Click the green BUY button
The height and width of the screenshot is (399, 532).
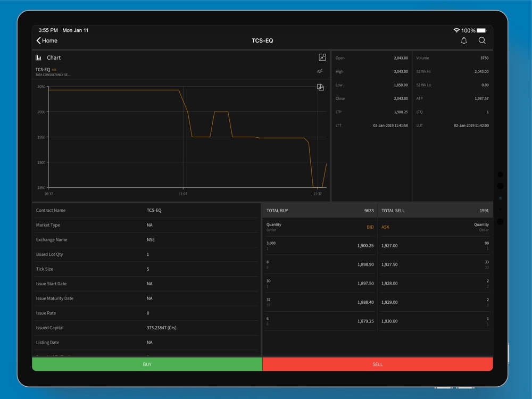coord(147,364)
